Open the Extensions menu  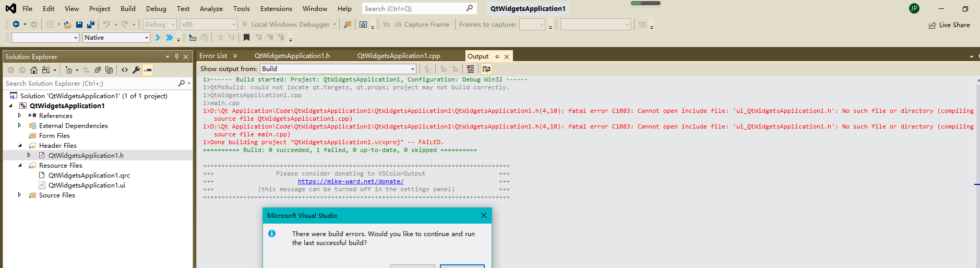click(x=276, y=8)
